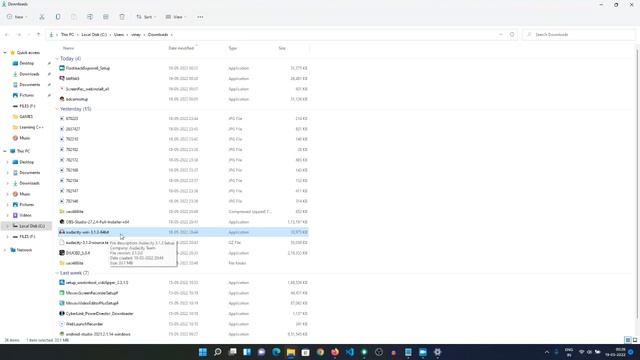Click the android-studio installer file icon
Viewport: 640px width, 360px height.
[62, 334]
